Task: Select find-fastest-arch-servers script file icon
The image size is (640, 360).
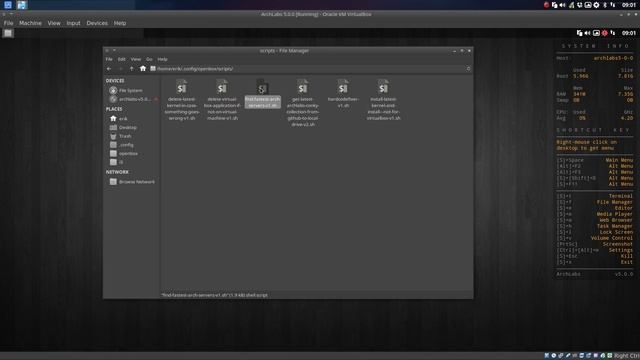Action: pos(262,87)
